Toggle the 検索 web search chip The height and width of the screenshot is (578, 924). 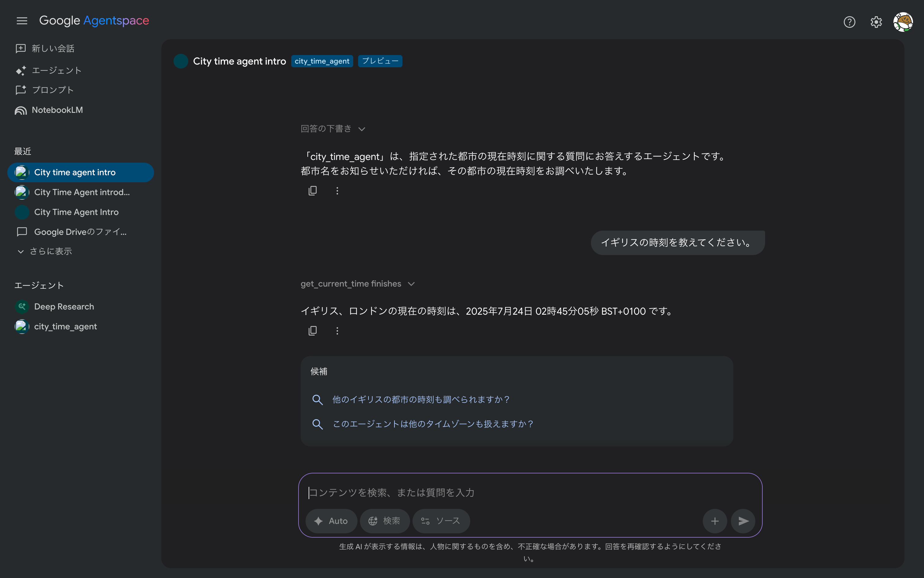tap(384, 521)
